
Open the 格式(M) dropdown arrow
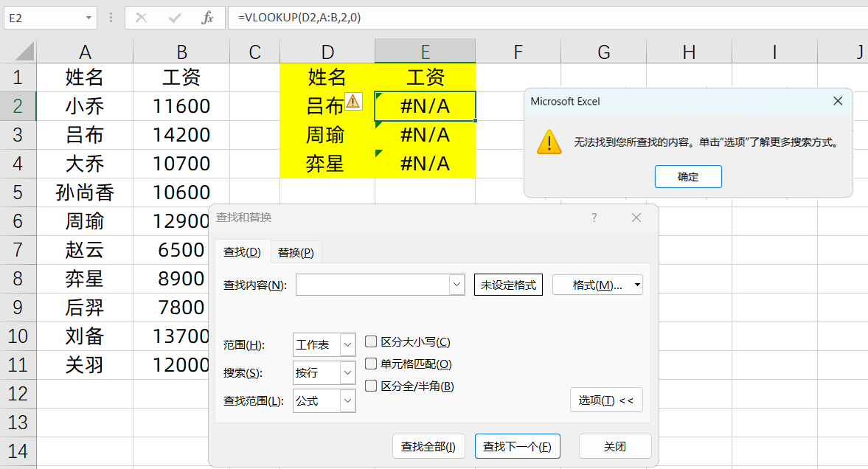click(637, 285)
